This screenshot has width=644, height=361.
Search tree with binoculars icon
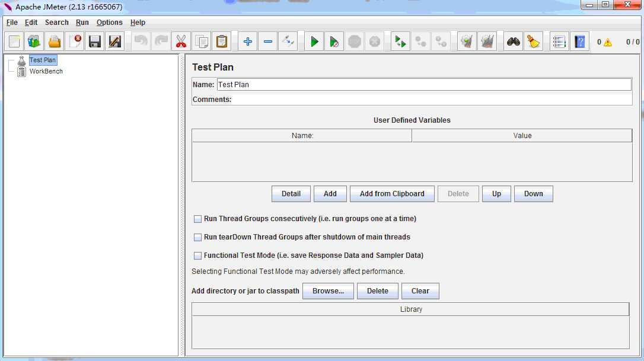514,41
